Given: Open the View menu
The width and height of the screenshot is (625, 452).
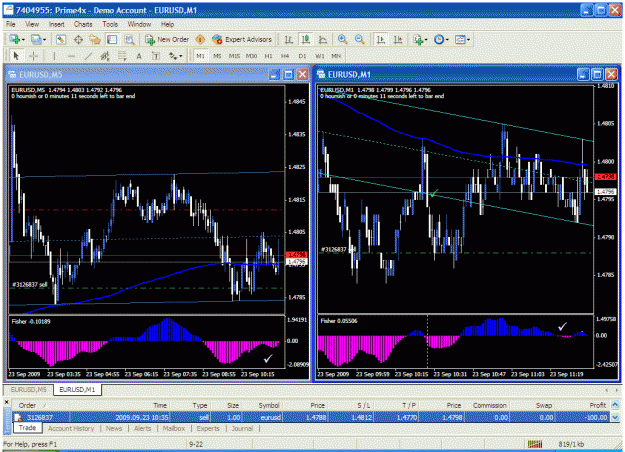Looking at the screenshot, I should coord(32,24).
